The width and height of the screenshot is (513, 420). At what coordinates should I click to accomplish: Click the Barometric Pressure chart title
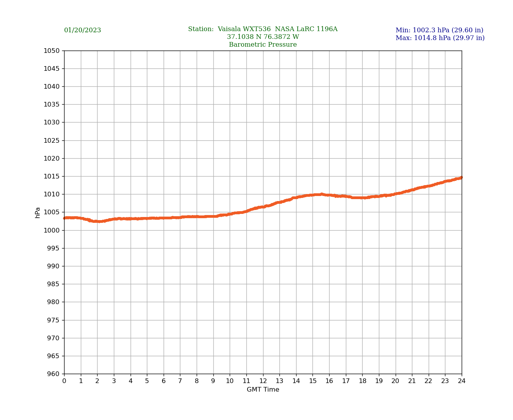[263, 45]
